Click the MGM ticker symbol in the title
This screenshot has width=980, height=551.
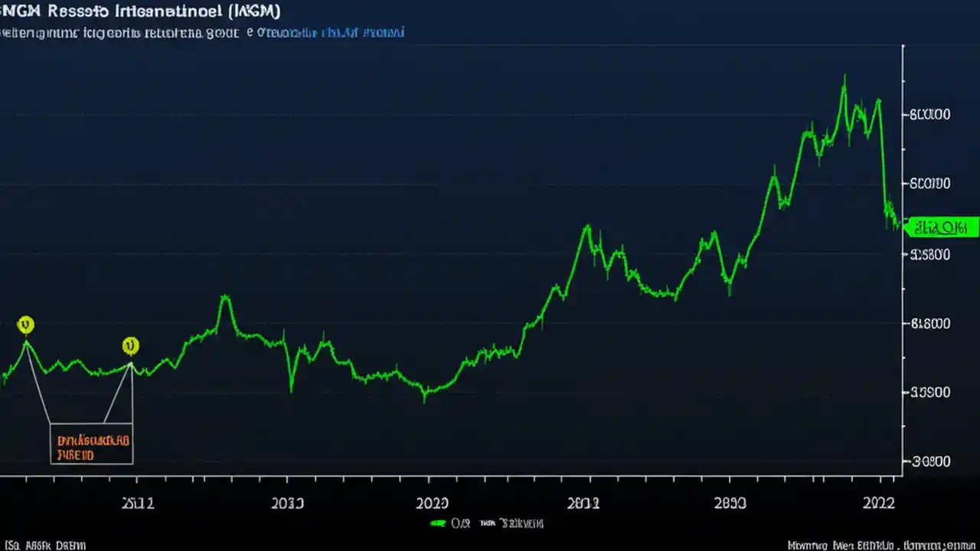[253, 11]
